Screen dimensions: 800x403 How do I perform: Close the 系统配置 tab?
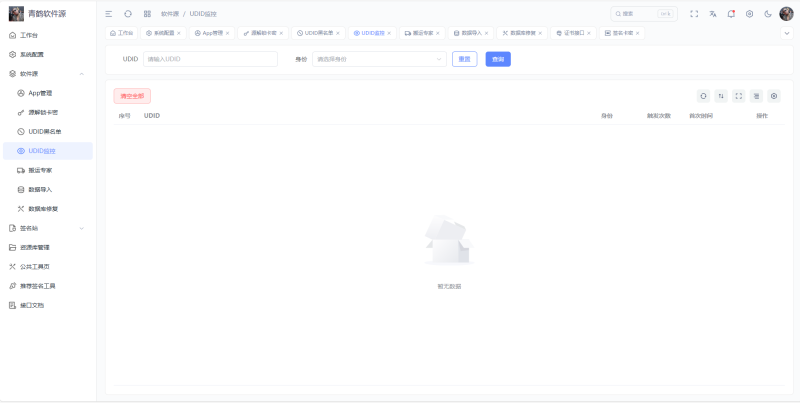[179, 33]
